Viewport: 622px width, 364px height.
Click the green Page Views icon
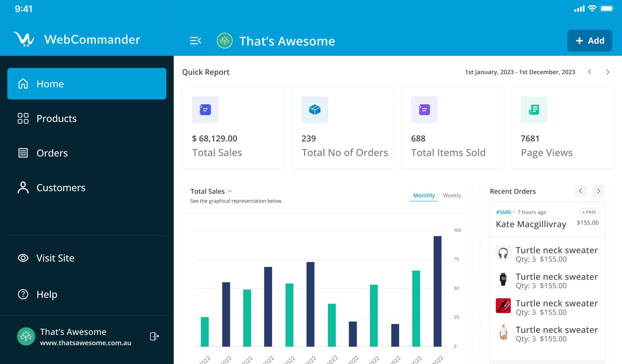(x=534, y=110)
